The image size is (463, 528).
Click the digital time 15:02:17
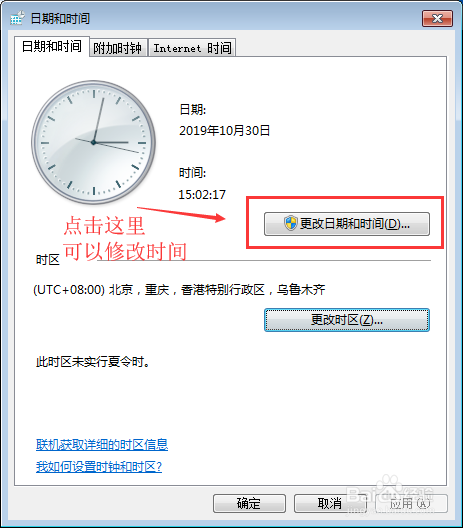202,194
